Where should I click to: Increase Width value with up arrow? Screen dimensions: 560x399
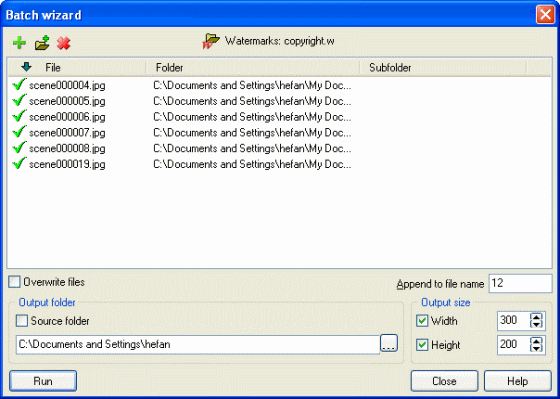coord(536,316)
